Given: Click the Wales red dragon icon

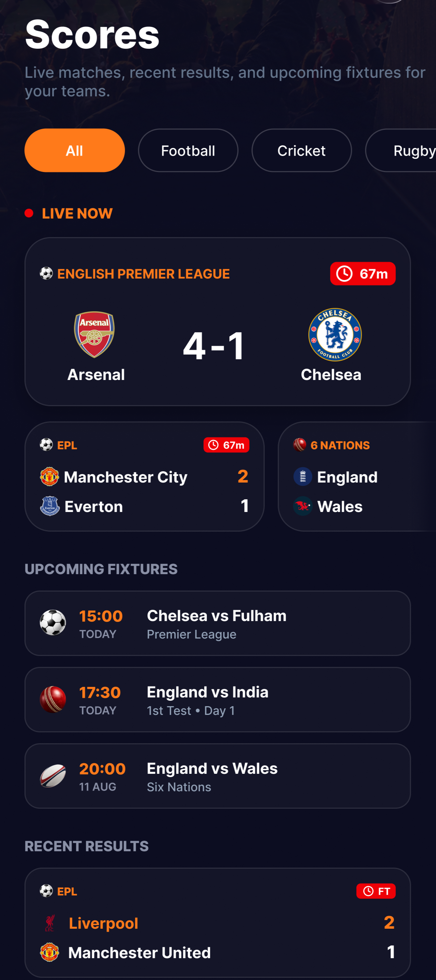Looking at the screenshot, I should click(x=303, y=506).
